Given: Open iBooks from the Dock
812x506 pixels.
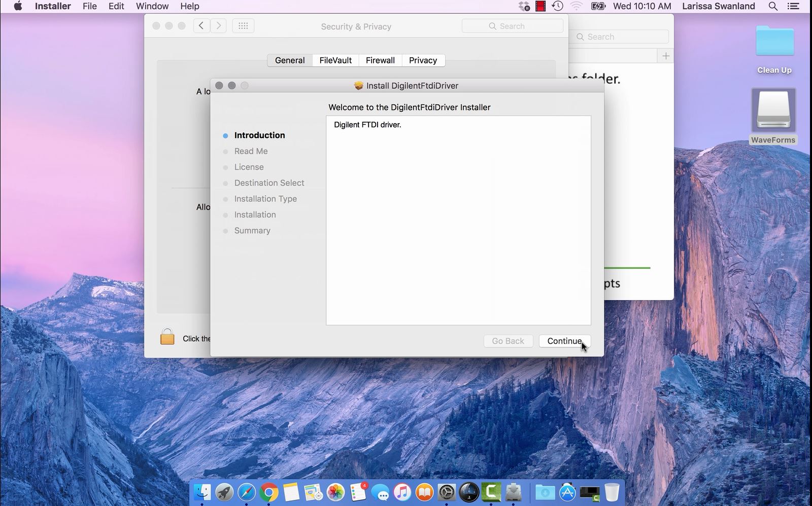Looking at the screenshot, I should click(425, 492).
